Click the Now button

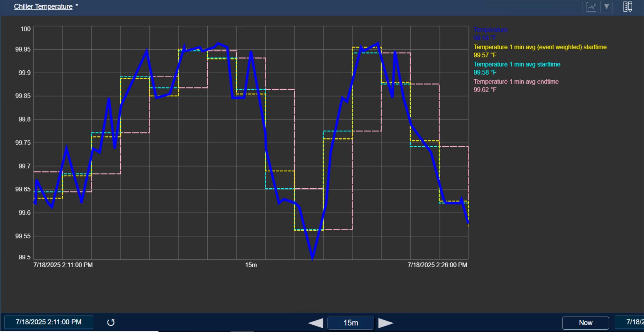[x=586, y=323]
